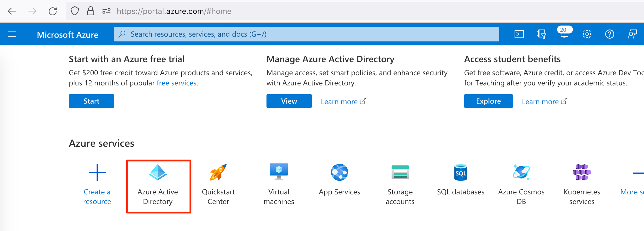The width and height of the screenshot is (644, 231).
Task: Click the App Services label
Action: (340, 192)
